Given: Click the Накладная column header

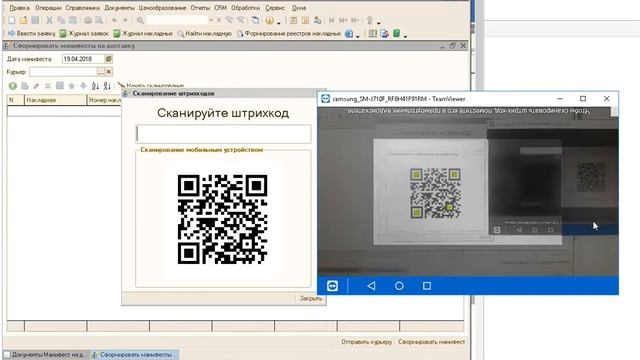Looking at the screenshot, I should coord(56,100).
